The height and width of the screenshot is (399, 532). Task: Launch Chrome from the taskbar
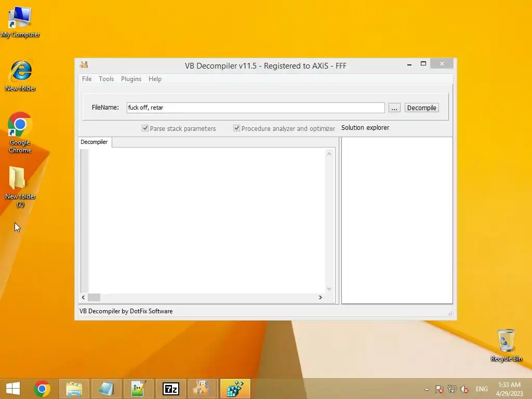tap(42, 389)
